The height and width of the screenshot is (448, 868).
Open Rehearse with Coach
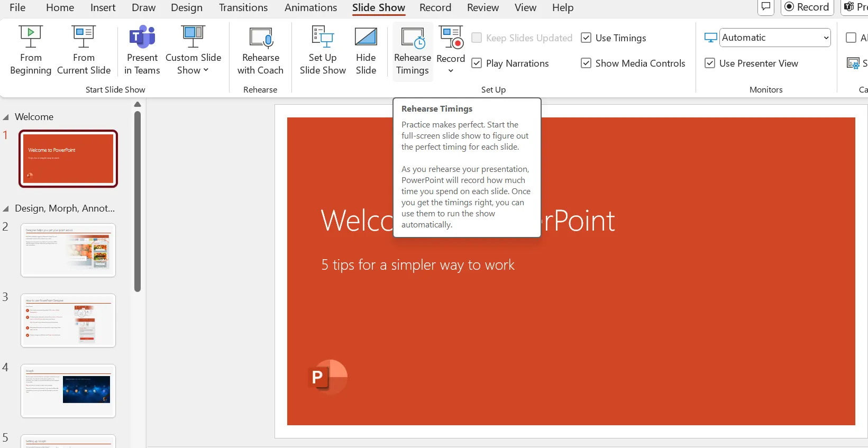click(x=260, y=51)
